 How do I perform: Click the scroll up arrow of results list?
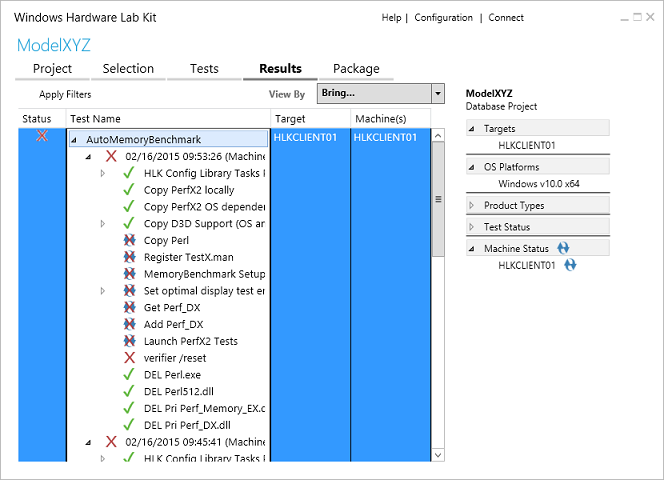click(438, 136)
